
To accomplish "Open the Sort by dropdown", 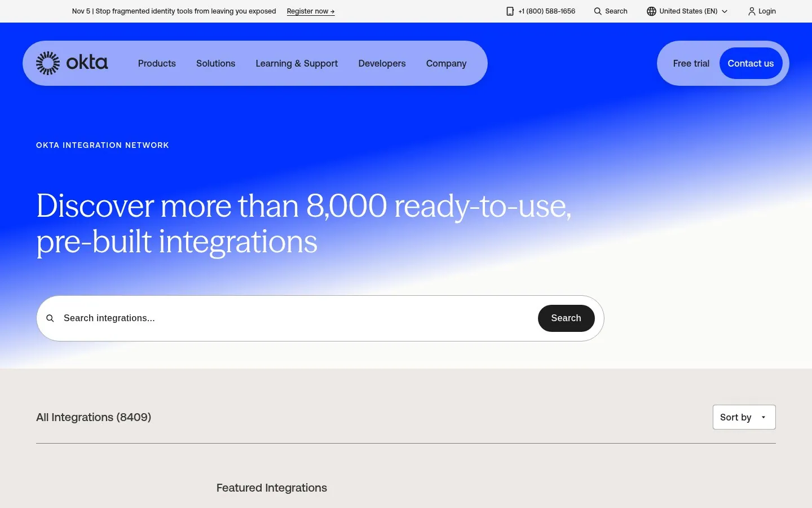I will [x=744, y=417].
